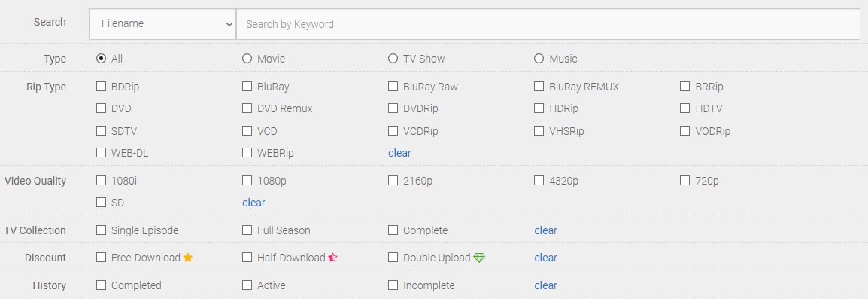Check the Completed history checkbox
The image size is (868, 299).
pos(101,285)
